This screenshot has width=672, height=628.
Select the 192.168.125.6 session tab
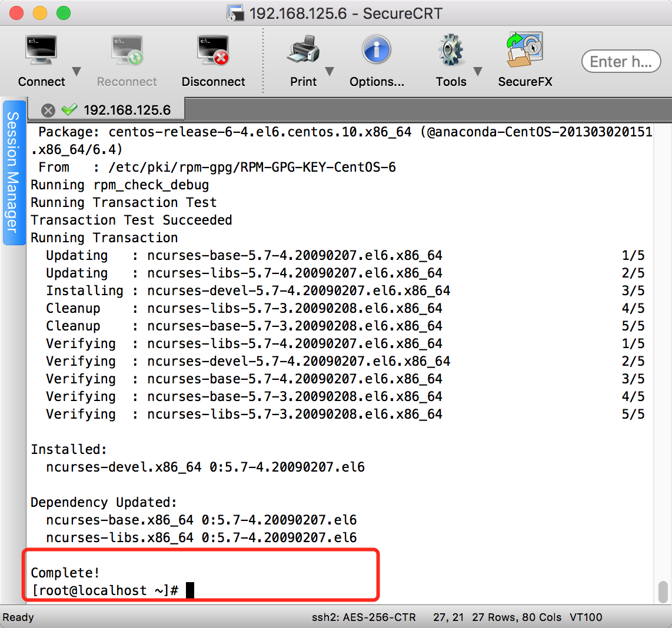click(x=107, y=109)
